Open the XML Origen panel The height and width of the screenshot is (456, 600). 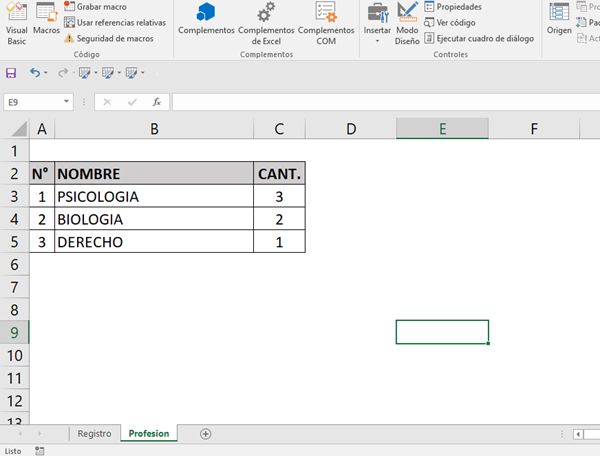click(559, 19)
